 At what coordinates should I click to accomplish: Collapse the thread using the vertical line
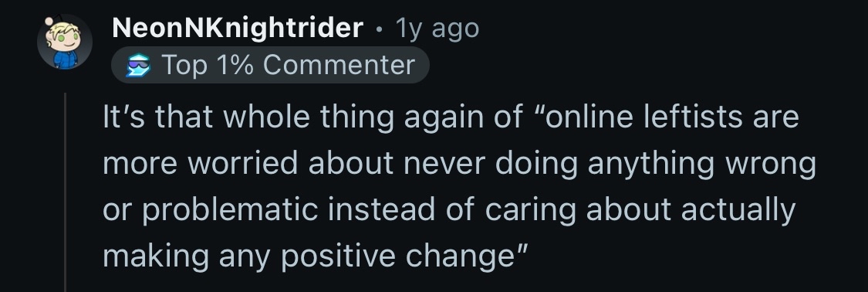pyautogui.click(x=66, y=192)
